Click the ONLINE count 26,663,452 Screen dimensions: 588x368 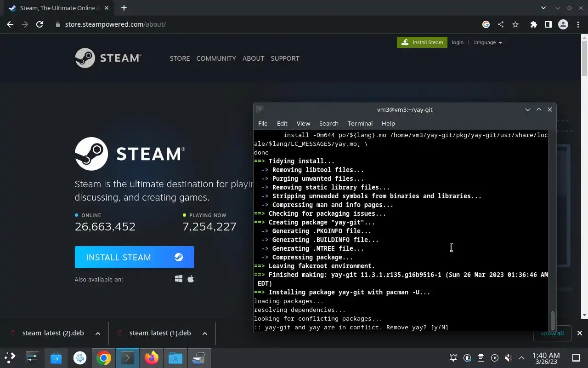coord(105,226)
